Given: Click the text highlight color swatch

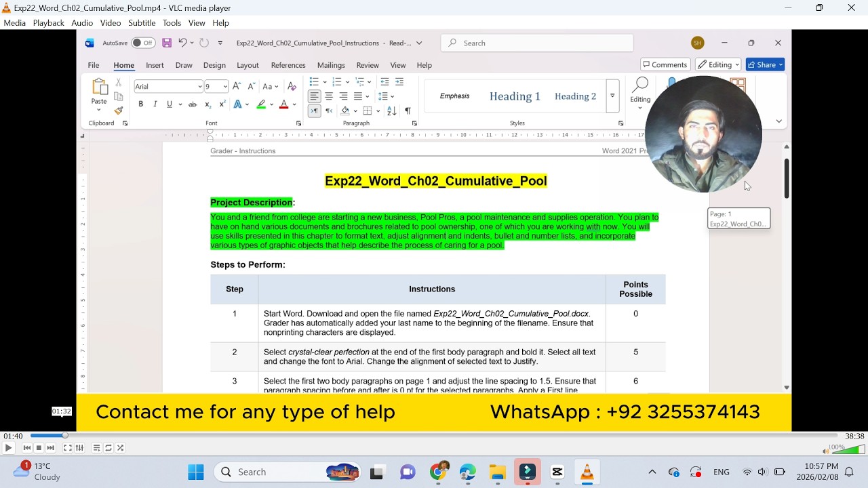Looking at the screenshot, I should pos(261,105).
